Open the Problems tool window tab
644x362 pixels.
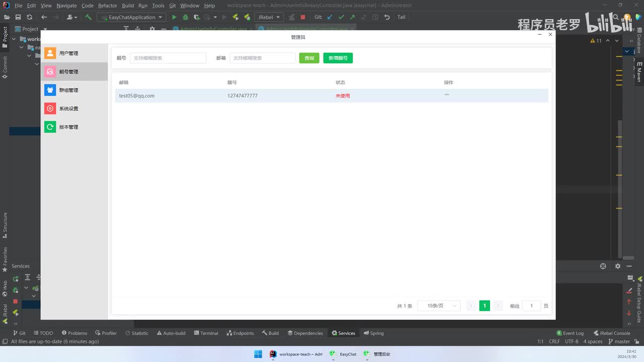pos(74,333)
